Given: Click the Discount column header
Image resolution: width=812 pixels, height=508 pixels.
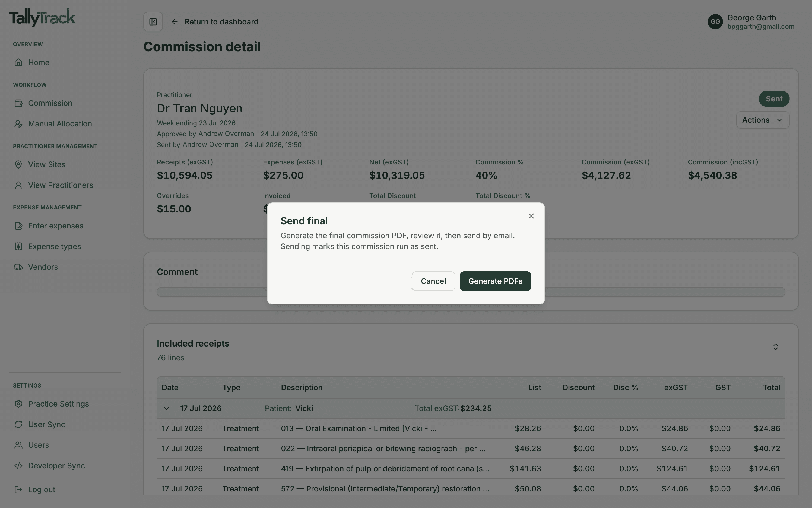Looking at the screenshot, I should (579, 388).
